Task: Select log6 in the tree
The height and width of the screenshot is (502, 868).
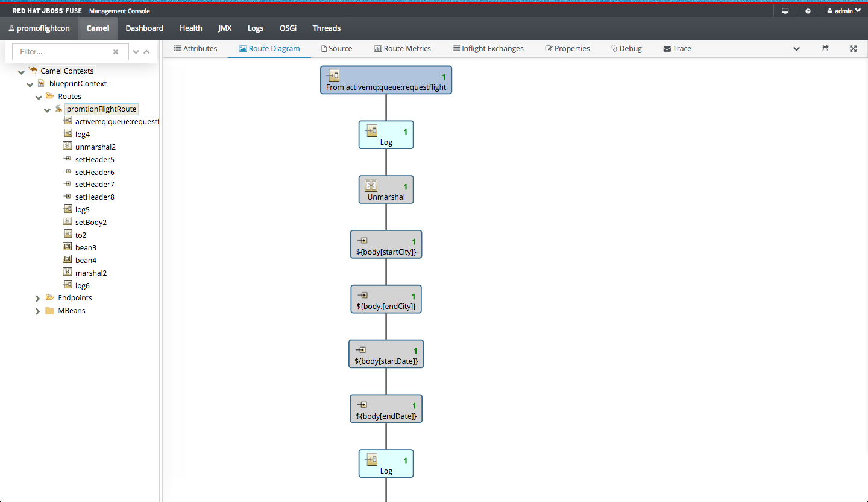Action: click(x=83, y=286)
